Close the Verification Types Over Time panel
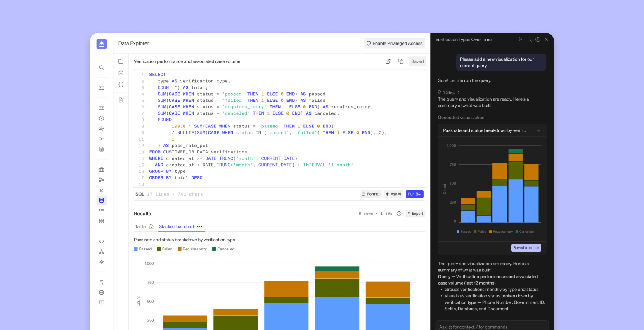Screen dimensions: 644x330 pyautogui.click(x=546, y=40)
